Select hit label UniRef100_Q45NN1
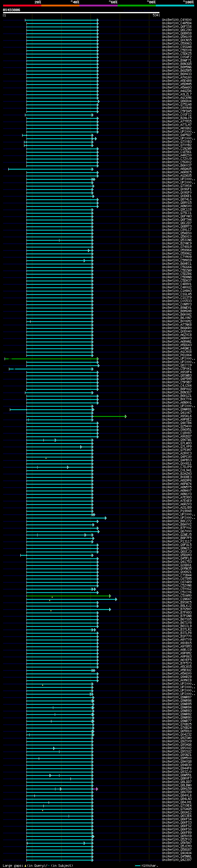This screenshot has width=197, height=868. 176,857
